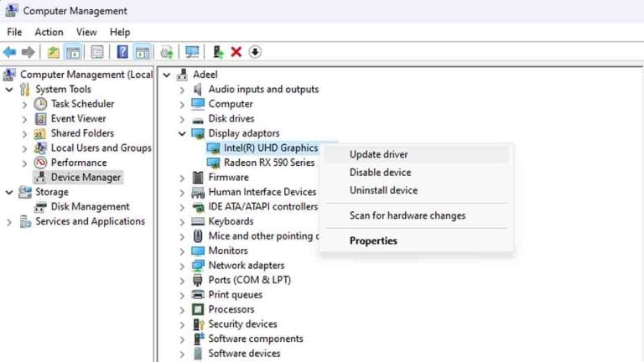Click the Event Viewer icon
The height and width of the screenshot is (362, 644).
click(40, 119)
